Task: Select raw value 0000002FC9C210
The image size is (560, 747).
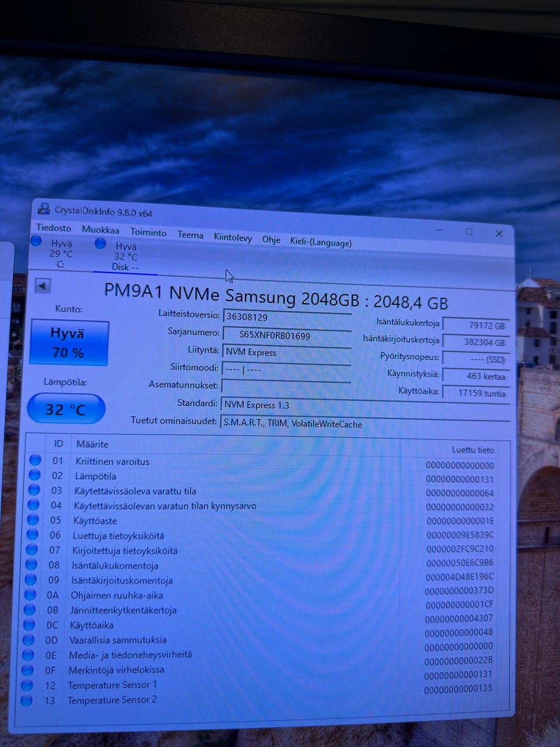Action: click(460, 549)
